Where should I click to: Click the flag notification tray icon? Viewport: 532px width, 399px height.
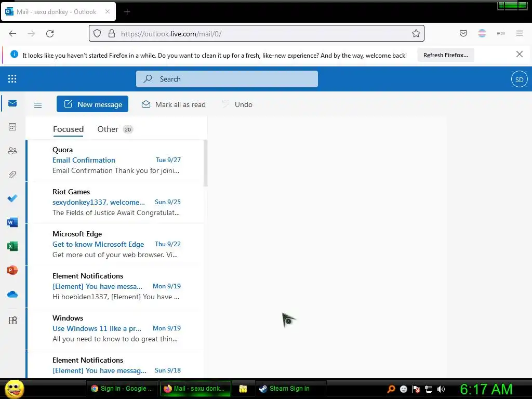click(x=416, y=389)
